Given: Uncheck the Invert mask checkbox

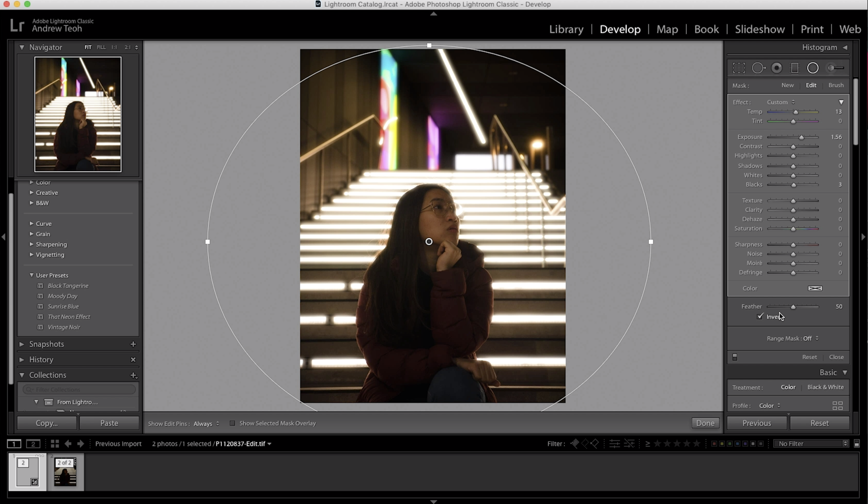Looking at the screenshot, I should (760, 317).
